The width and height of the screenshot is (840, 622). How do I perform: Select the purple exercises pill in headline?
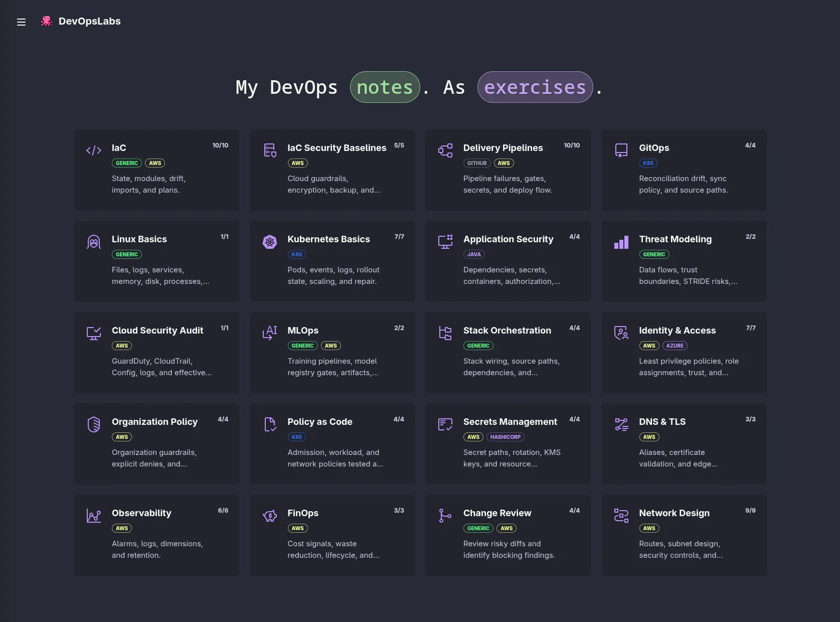pyautogui.click(x=535, y=87)
